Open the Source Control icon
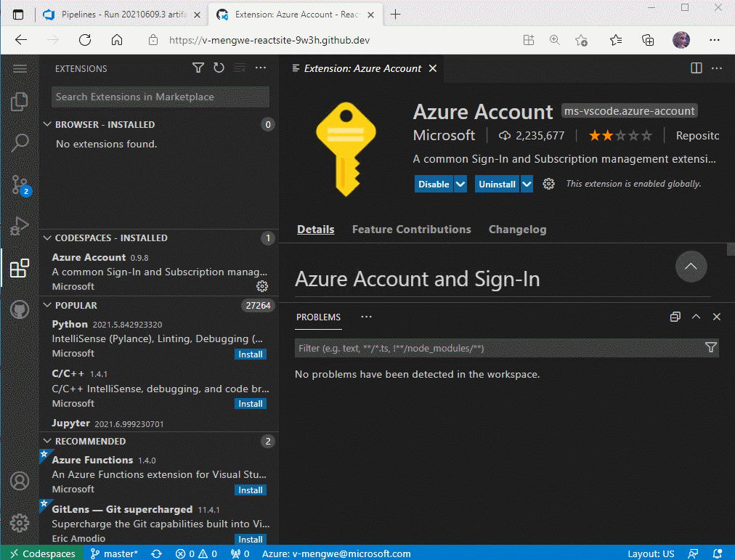 point(20,185)
